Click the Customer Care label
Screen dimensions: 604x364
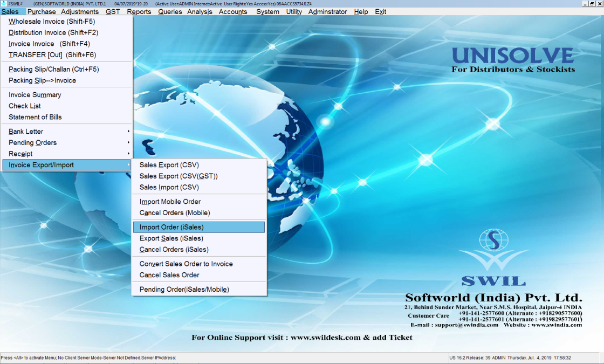pyautogui.click(x=428, y=316)
